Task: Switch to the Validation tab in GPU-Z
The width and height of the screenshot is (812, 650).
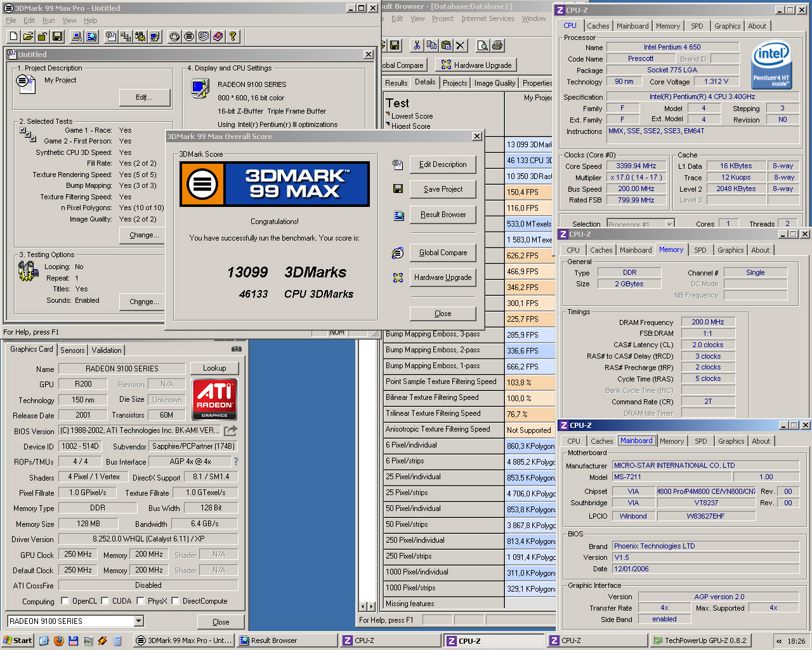Action: click(107, 350)
